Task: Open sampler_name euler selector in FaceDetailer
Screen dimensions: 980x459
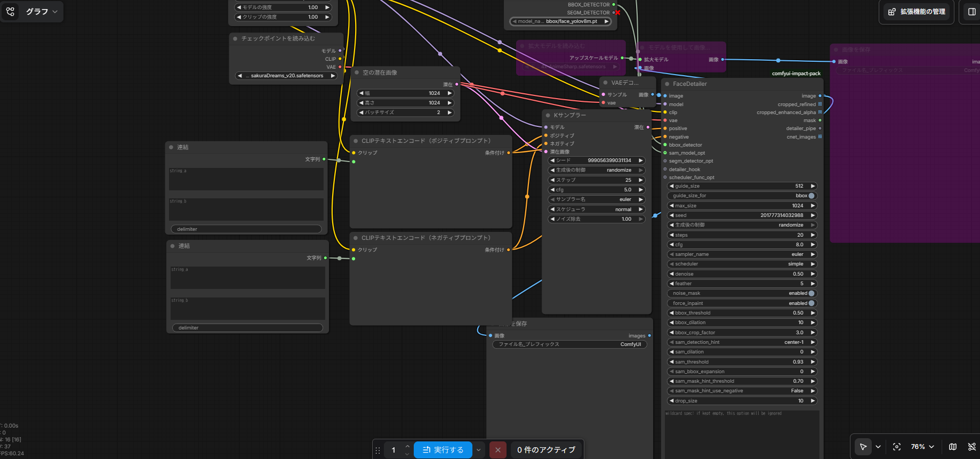Action: (x=742, y=254)
